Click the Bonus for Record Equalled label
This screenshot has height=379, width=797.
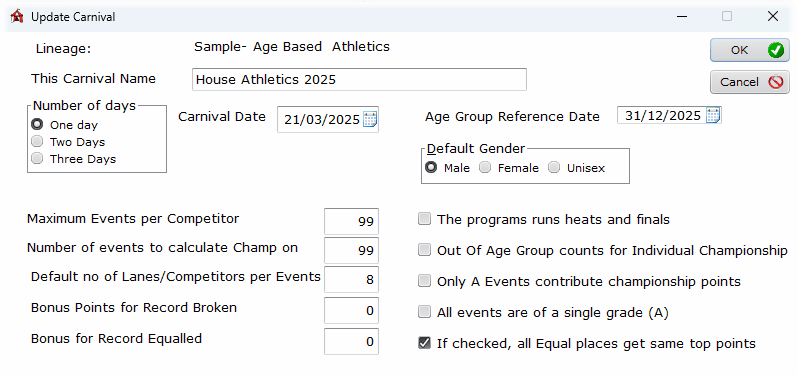coord(116,338)
